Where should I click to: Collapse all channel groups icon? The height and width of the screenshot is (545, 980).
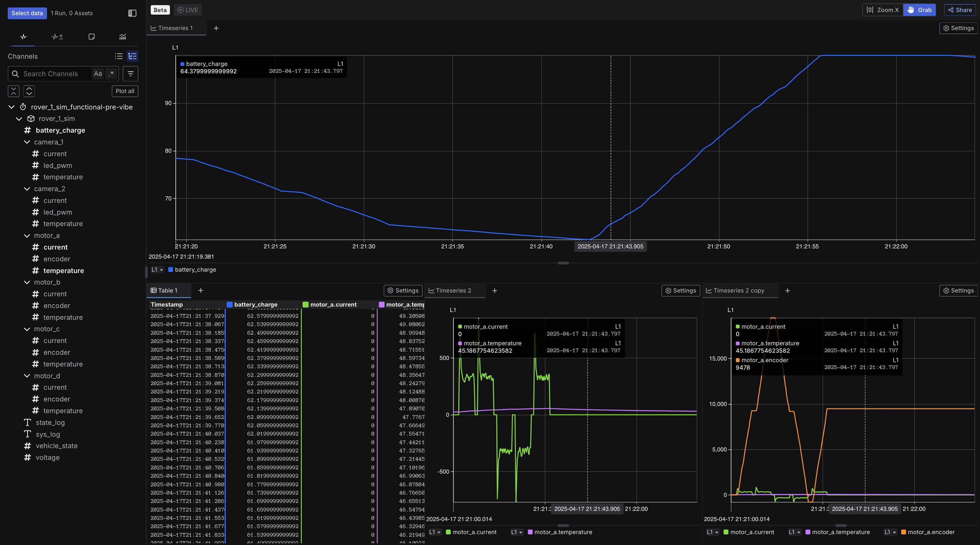tap(14, 91)
